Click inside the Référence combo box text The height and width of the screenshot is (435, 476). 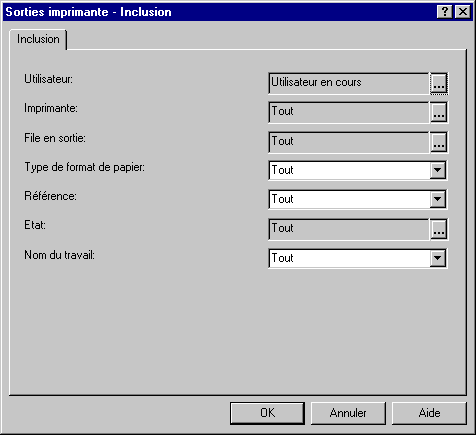(349, 199)
